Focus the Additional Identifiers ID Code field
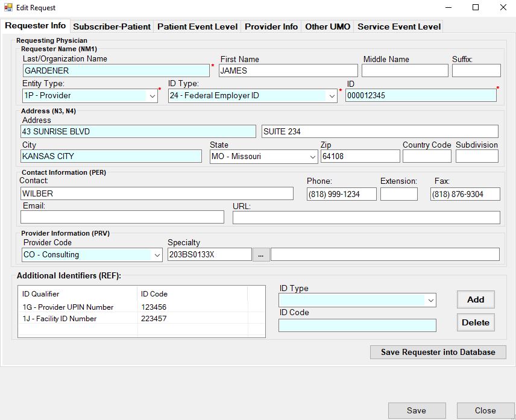The image size is (516, 420). click(x=357, y=325)
